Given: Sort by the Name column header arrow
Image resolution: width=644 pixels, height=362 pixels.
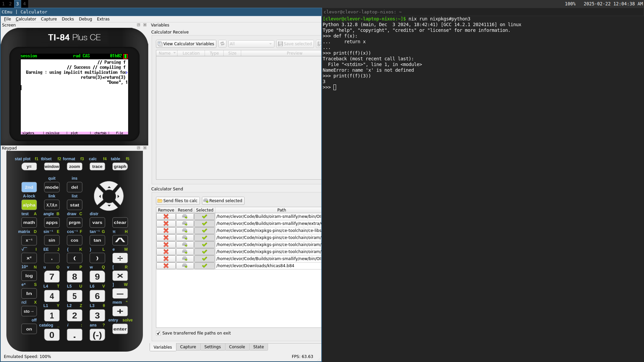Looking at the screenshot, I should pos(174,53).
